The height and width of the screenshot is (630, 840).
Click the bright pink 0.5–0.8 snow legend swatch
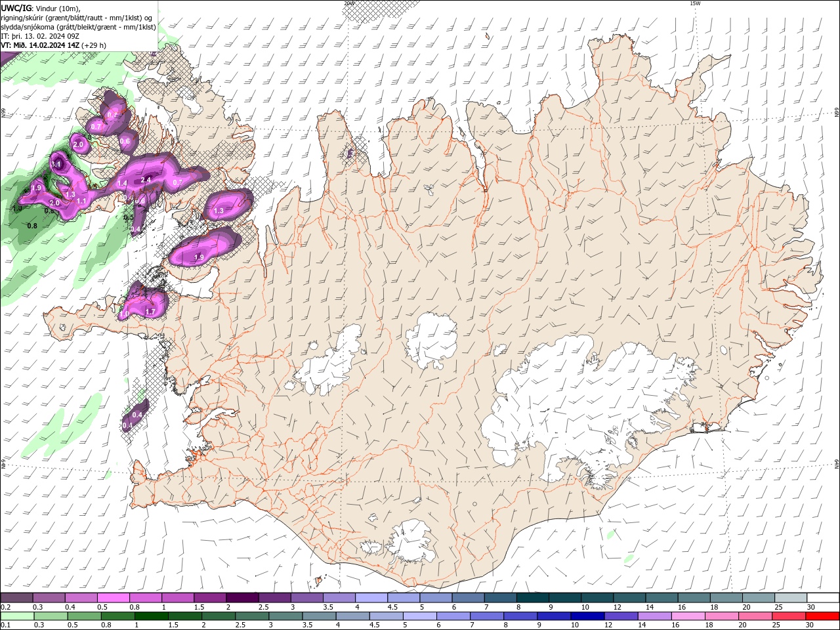point(113,597)
